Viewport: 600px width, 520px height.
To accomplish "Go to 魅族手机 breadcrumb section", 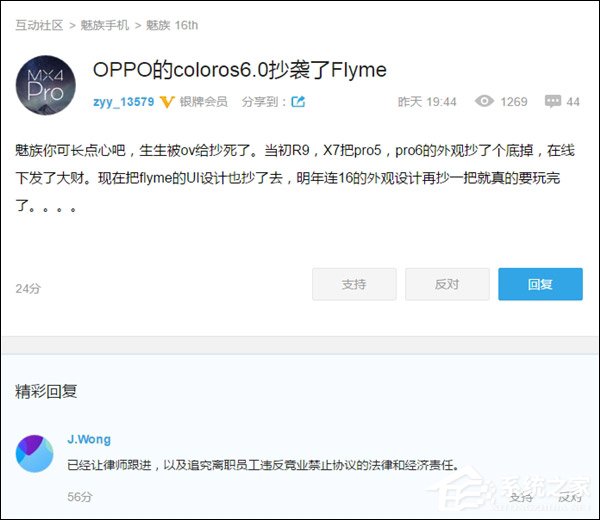I will pos(104,25).
